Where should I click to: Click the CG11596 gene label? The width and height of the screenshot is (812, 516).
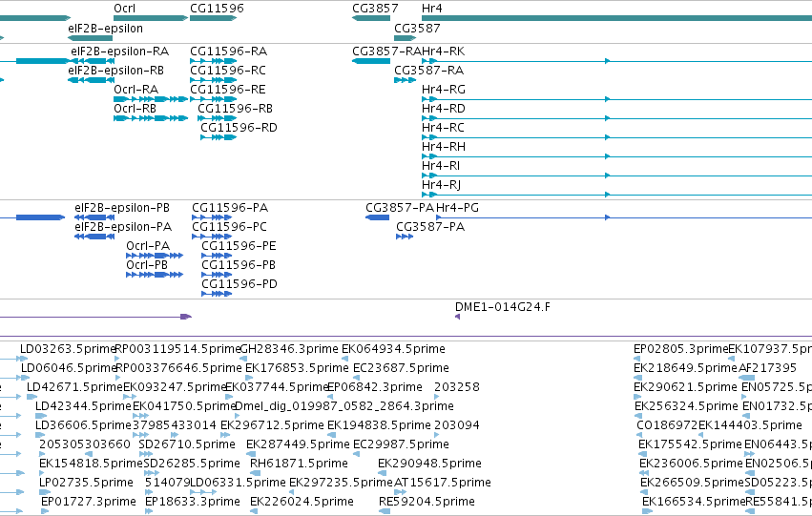(x=217, y=9)
